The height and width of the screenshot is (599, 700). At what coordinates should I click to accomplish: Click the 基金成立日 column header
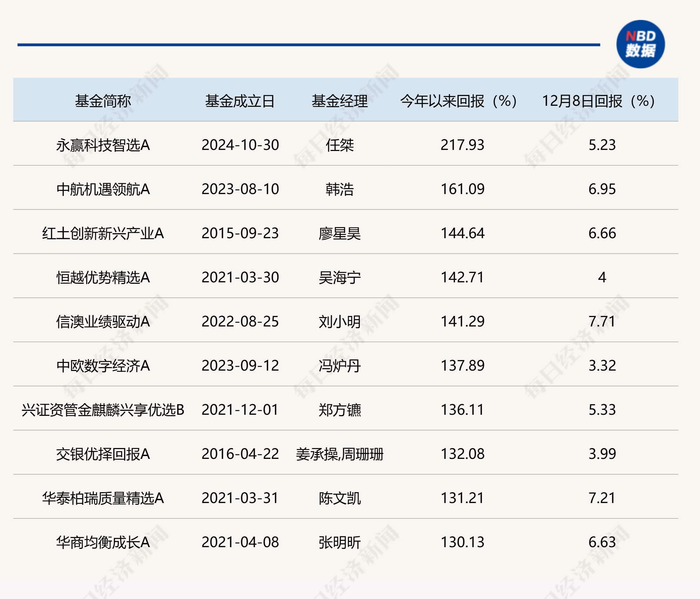(240, 101)
